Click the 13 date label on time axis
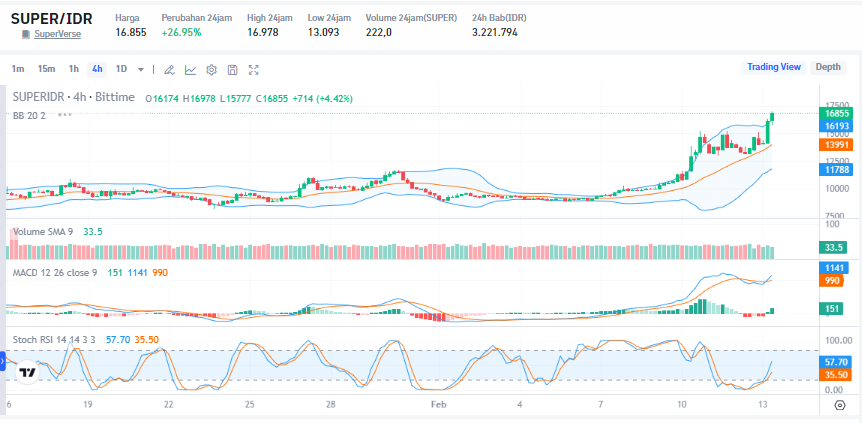862x423 pixels. coord(762,405)
